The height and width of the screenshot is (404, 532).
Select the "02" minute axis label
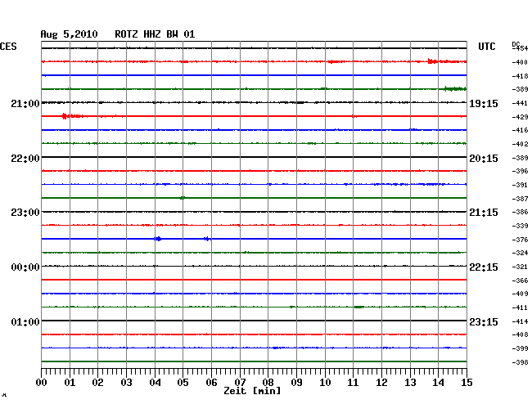(97, 383)
